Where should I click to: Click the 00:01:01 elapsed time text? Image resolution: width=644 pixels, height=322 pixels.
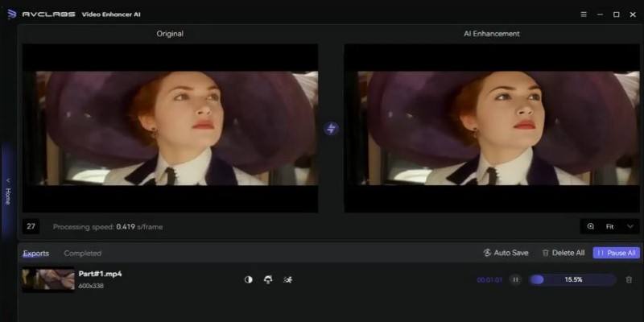(x=489, y=280)
